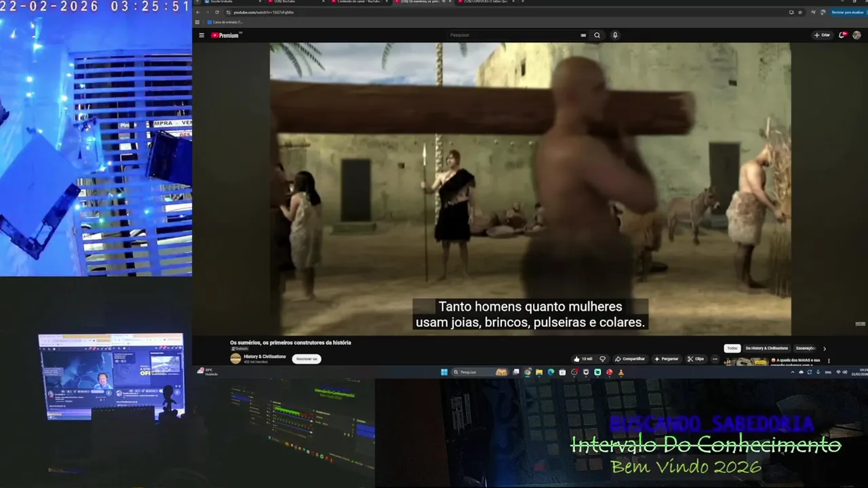Click the Reiniciar para atualizar button

[x=847, y=12]
